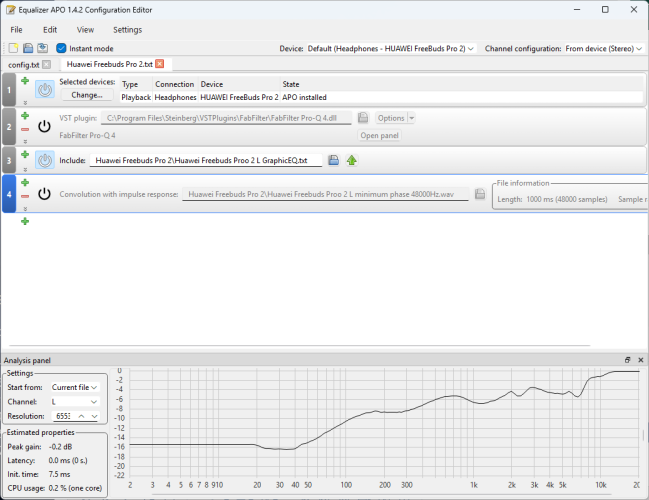
Task: Toggle power for the Selected devices filter
Action: coord(45,89)
